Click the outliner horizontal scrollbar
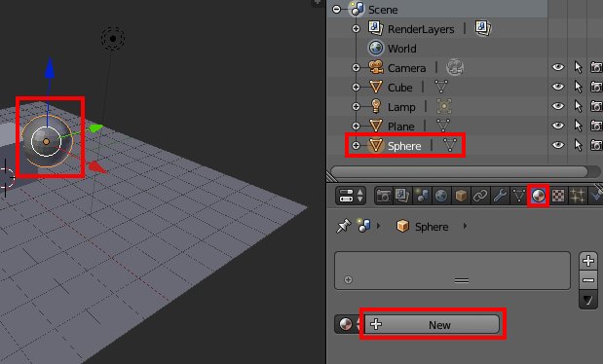 (x=459, y=171)
